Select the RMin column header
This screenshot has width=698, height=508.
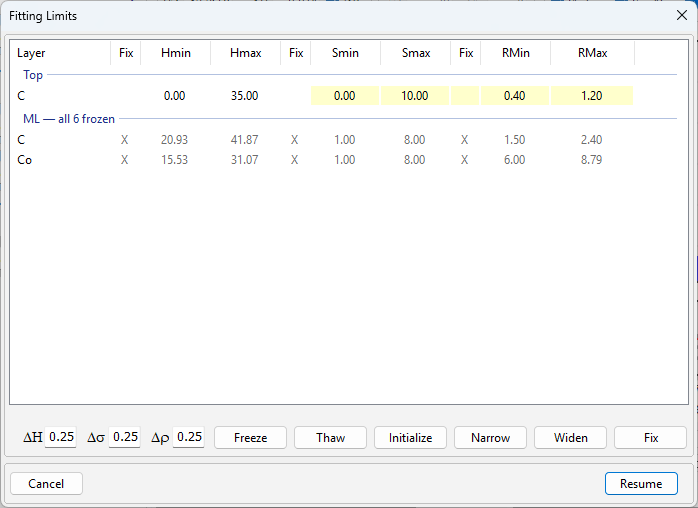(515, 53)
